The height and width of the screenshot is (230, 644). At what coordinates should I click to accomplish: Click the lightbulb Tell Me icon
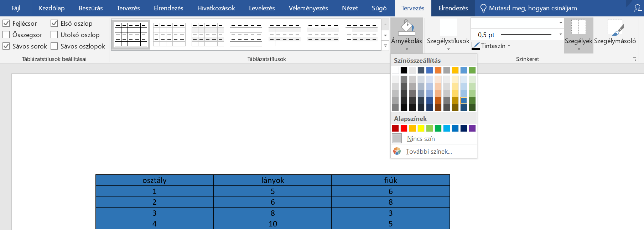tap(483, 8)
